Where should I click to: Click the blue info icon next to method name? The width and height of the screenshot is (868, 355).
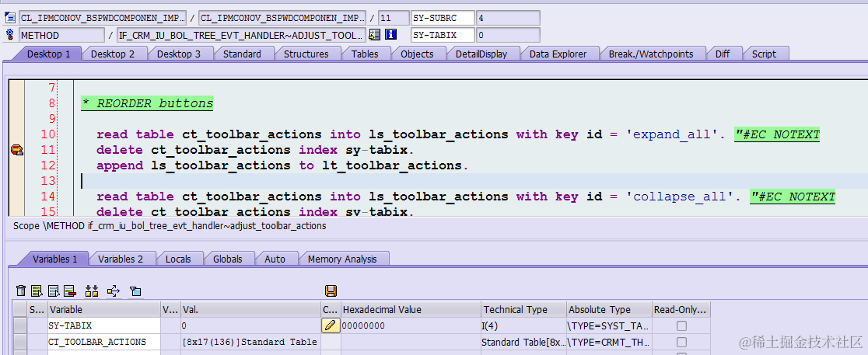pos(390,35)
